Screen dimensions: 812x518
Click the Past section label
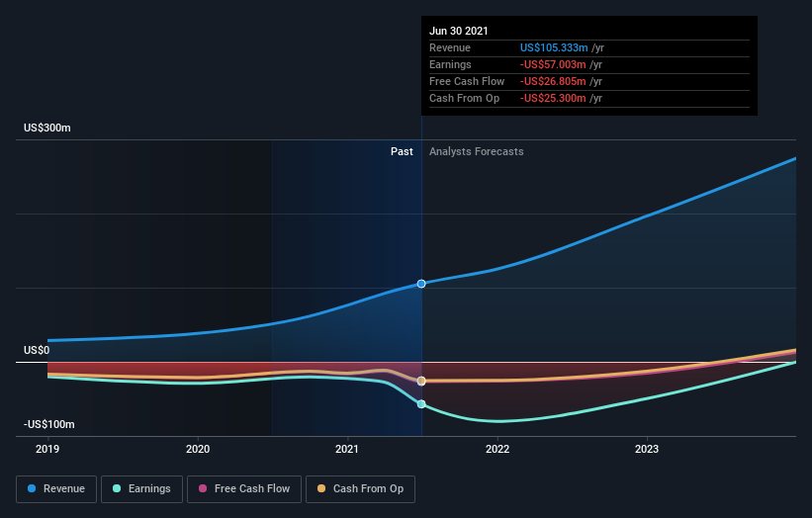pos(402,151)
